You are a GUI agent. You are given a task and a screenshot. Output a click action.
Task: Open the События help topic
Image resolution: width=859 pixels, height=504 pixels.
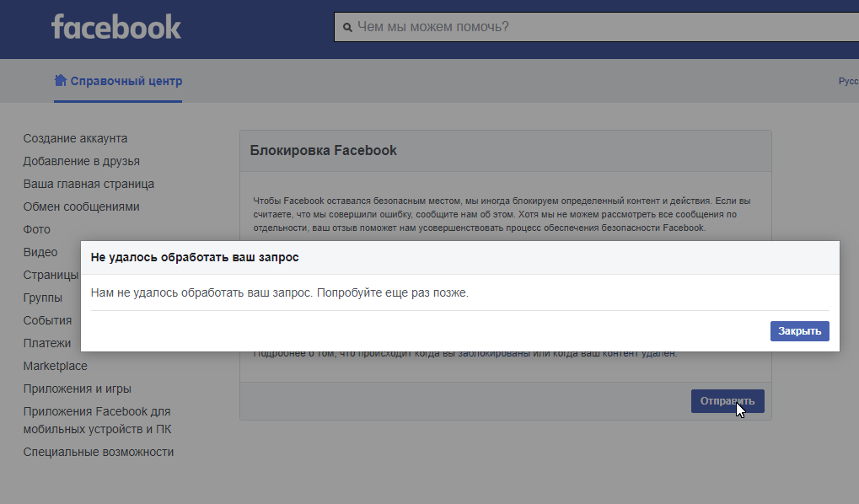click(x=47, y=320)
